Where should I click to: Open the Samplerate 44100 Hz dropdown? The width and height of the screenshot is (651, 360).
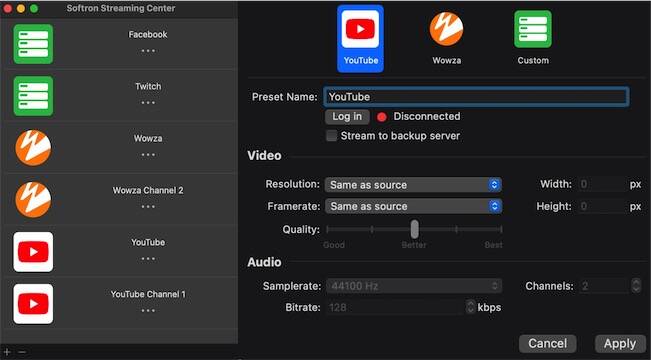413,286
